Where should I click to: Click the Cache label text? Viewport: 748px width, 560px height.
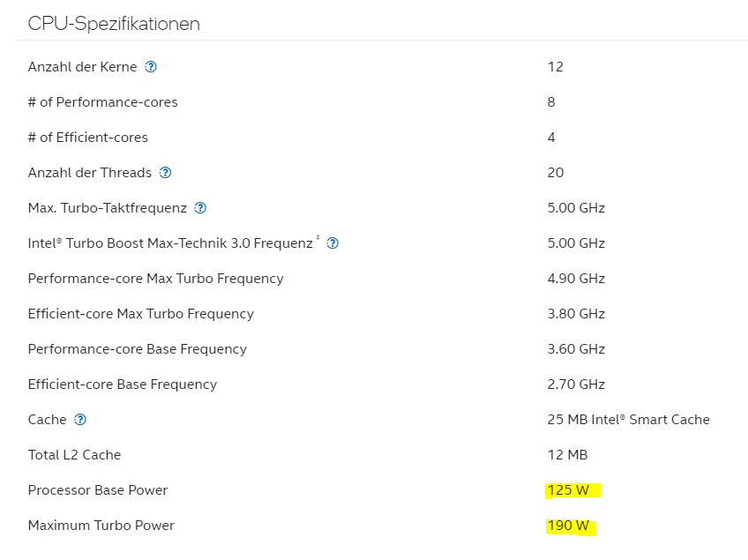(48, 420)
